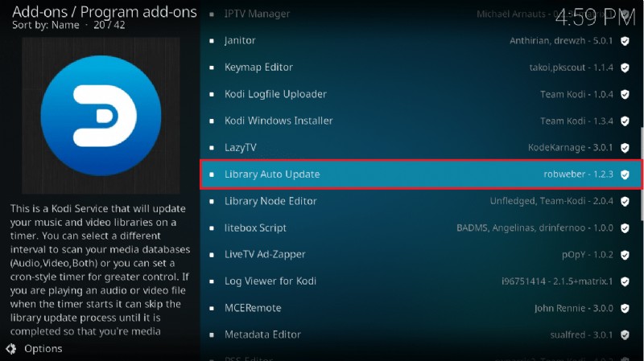Click verified shield for Library Node Editor
The height and width of the screenshot is (361, 644).
coord(625,201)
